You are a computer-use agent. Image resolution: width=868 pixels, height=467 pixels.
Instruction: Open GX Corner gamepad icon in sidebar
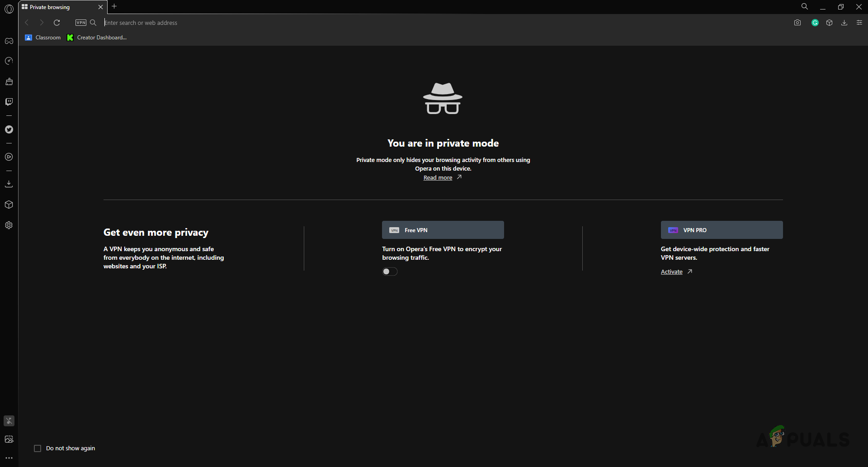click(x=9, y=41)
